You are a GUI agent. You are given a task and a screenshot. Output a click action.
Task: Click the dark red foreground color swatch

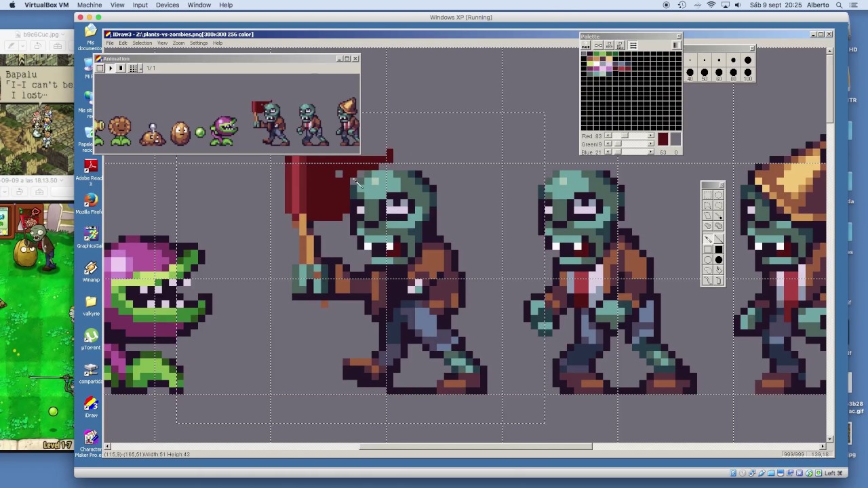663,139
